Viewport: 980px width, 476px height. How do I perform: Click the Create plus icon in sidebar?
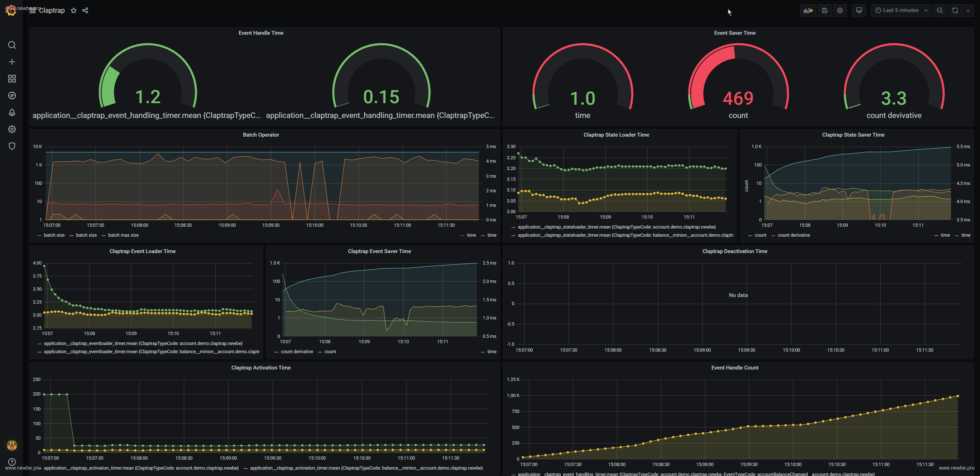coord(12,62)
